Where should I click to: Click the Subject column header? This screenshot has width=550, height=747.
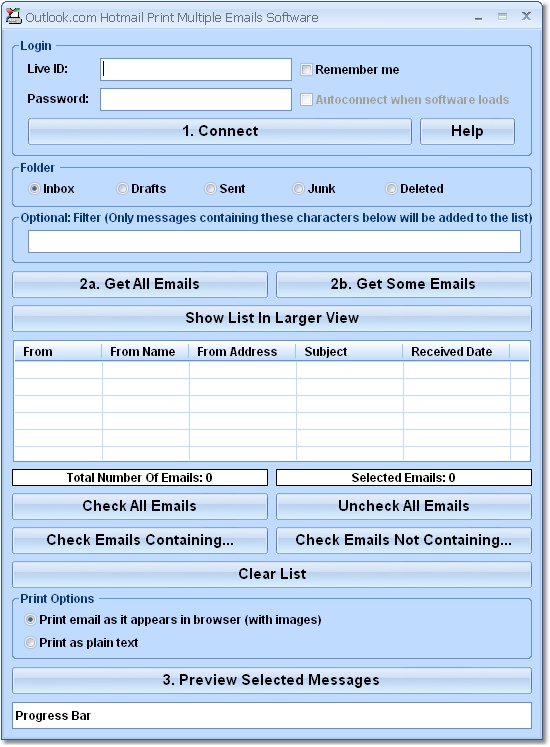coord(349,352)
